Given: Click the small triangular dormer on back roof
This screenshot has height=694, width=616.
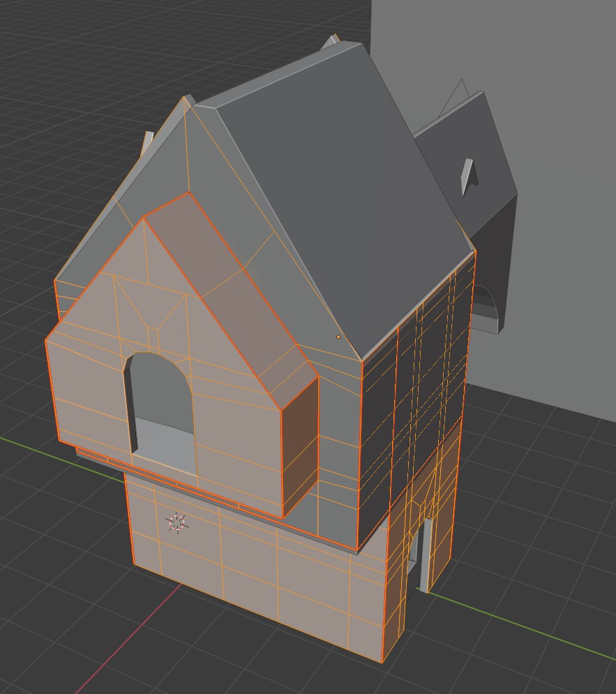Looking at the screenshot, I should (x=469, y=176).
